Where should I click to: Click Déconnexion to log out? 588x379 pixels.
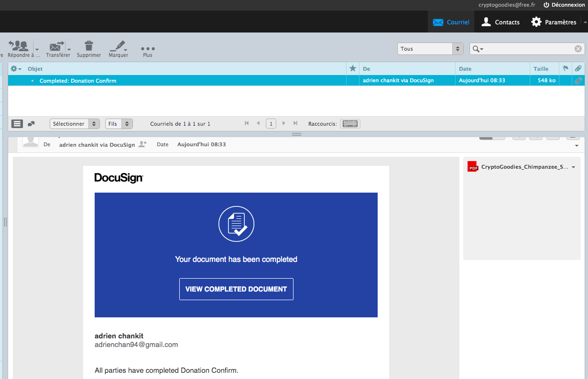coord(564,5)
